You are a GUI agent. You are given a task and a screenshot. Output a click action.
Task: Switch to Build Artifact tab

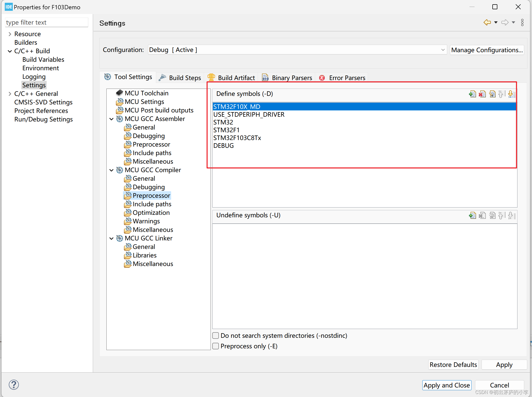click(231, 78)
